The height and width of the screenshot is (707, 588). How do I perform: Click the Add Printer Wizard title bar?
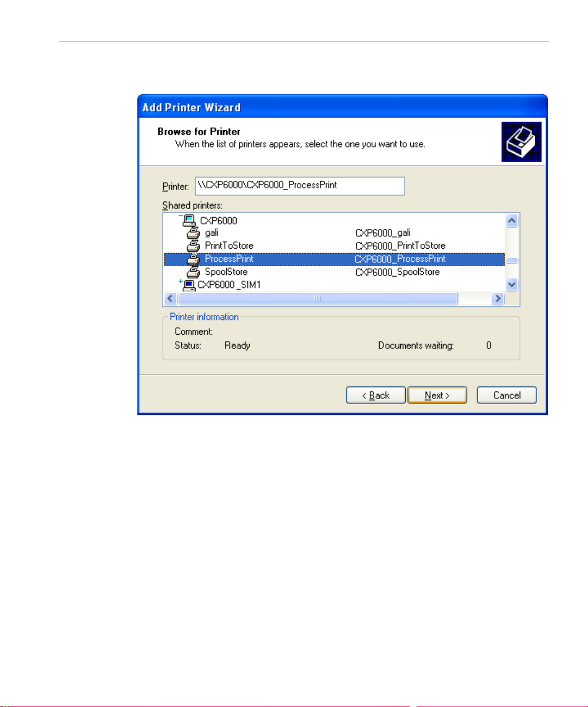342,107
